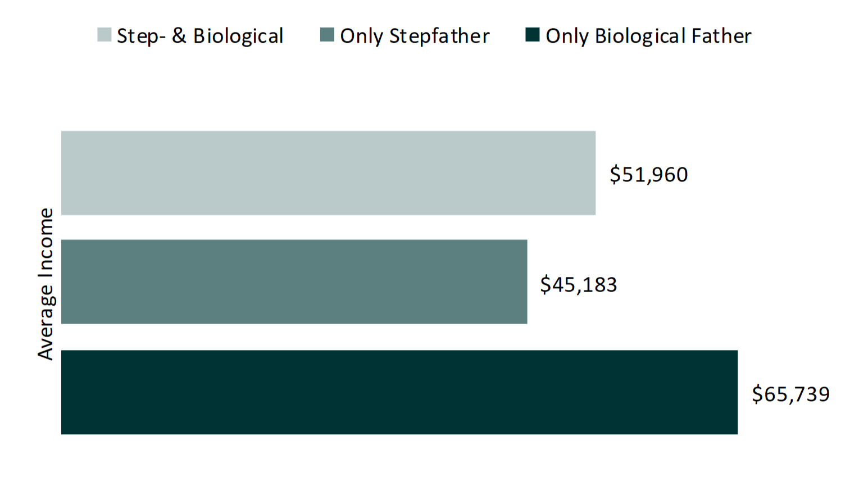This screenshot has height=504, width=841.
Task: Click the word "Step-" in the legend
Action: (141, 36)
